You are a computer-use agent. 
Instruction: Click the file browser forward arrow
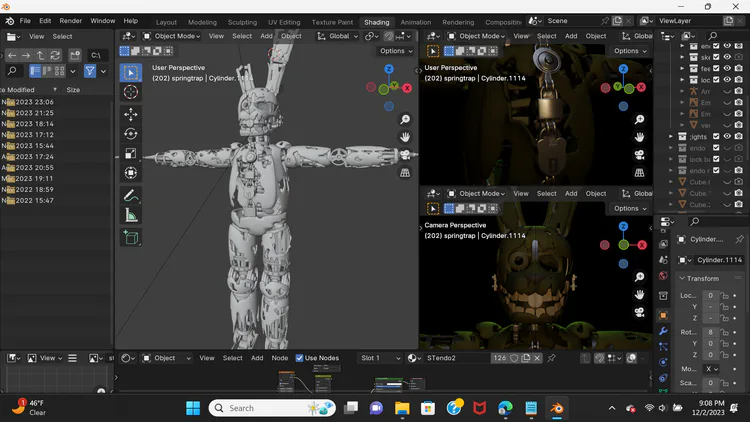click(26, 56)
